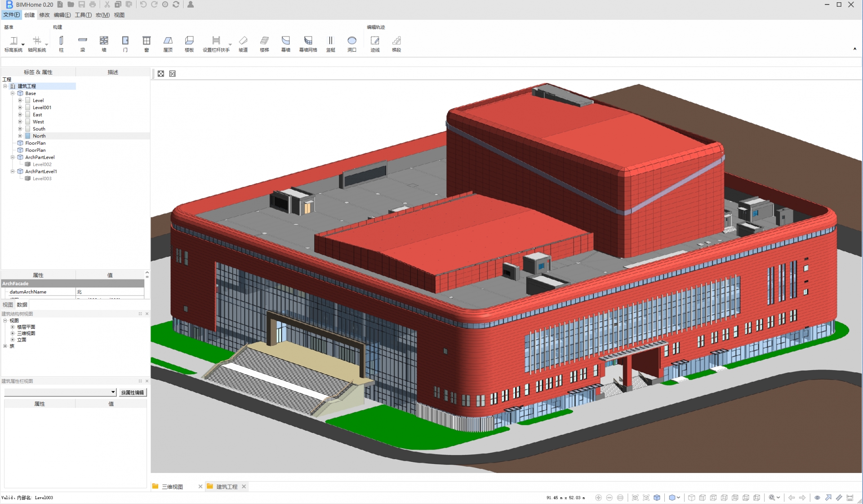Click the 族属性编辑 button
The height and width of the screenshot is (504, 863).
click(x=133, y=392)
